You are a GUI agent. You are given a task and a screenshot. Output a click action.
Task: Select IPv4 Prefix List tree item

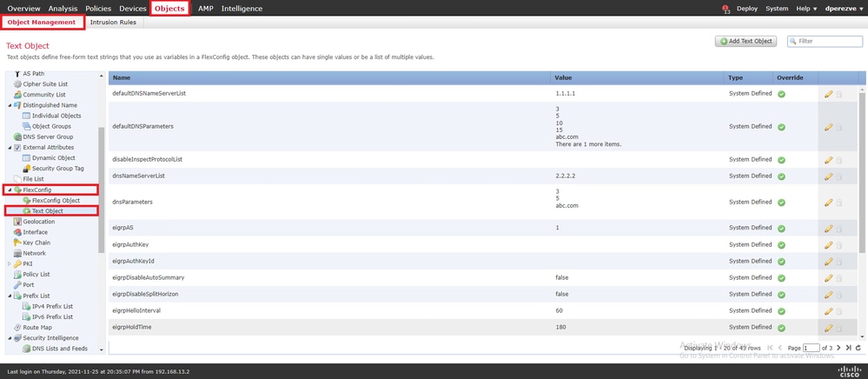point(52,306)
